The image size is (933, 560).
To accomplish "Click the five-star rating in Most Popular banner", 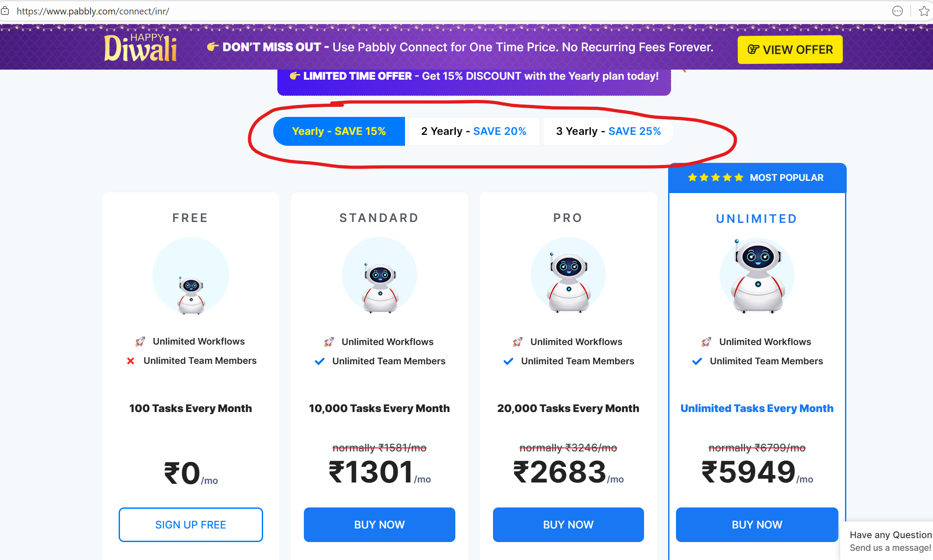I will tap(715, 177).
